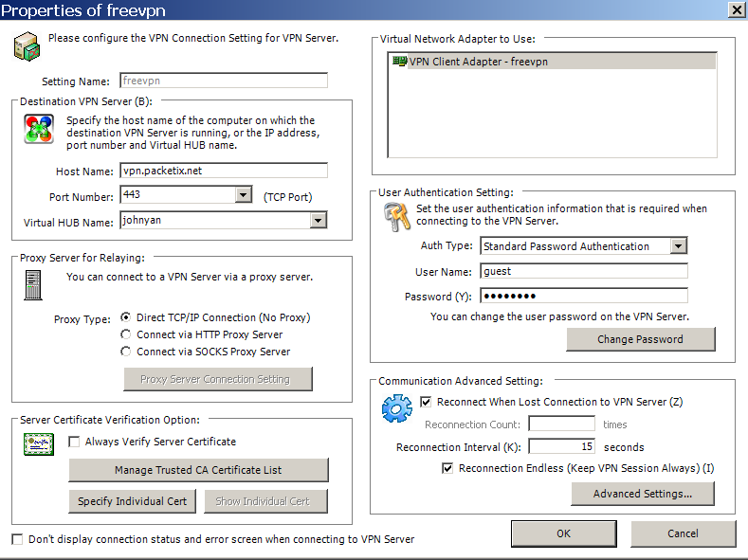
Task: Click the network adapter card icon
Action: 399,61
